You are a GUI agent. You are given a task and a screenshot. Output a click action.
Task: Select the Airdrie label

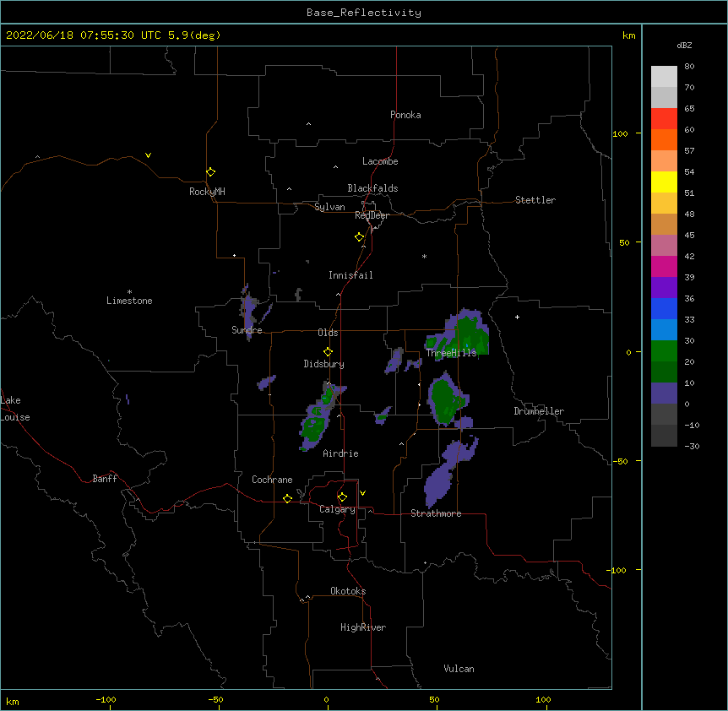340,453
